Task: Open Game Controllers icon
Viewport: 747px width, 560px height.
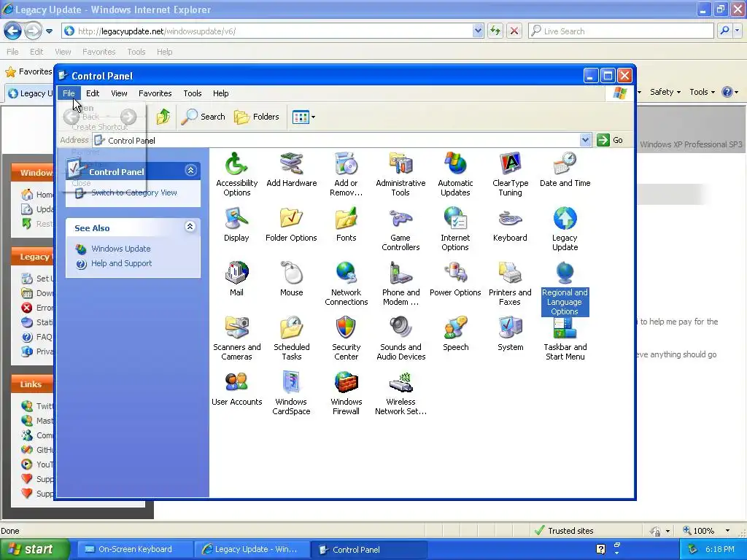Action: pos(400,229)
